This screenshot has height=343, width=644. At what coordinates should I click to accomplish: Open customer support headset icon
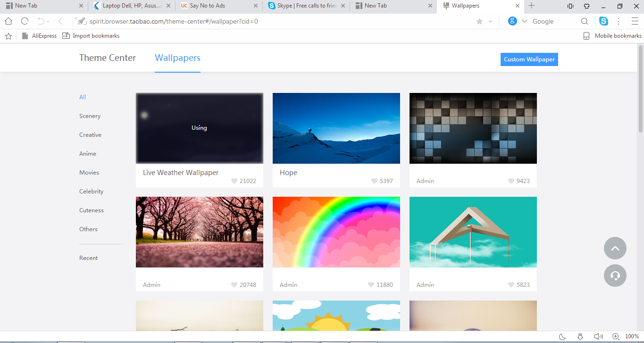[615, 276]
